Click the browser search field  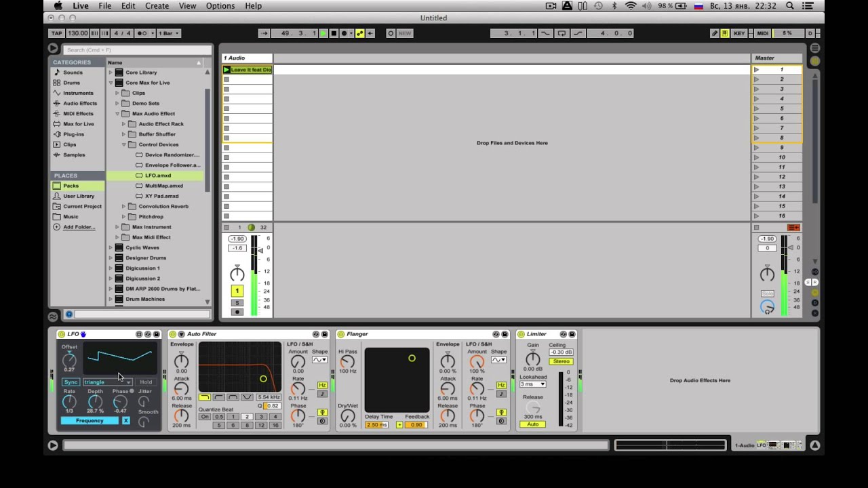(137, 49)
